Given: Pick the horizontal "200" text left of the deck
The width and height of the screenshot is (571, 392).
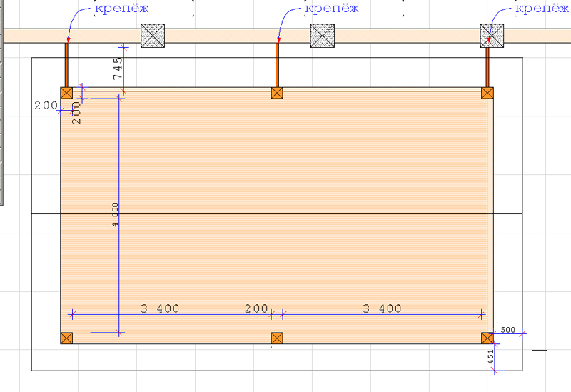Looking at the screenshot, I should (x=46, y=105).
